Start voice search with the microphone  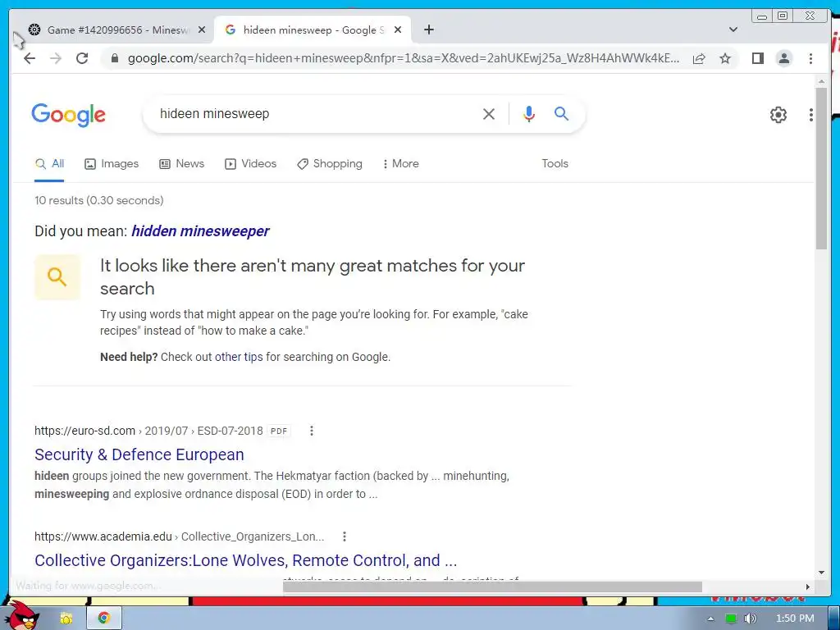pyautogui.click(x=529, y=114)
